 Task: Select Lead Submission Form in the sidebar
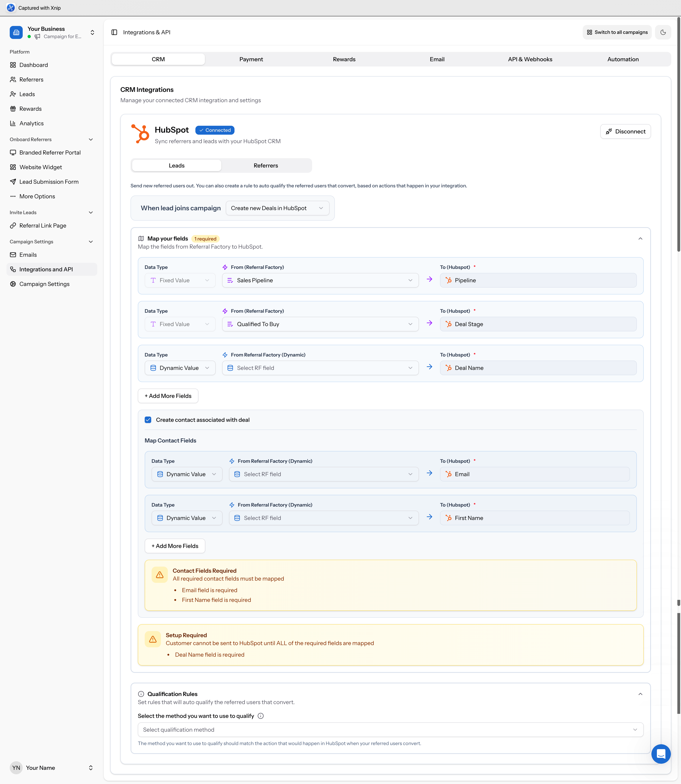point(49,182)
